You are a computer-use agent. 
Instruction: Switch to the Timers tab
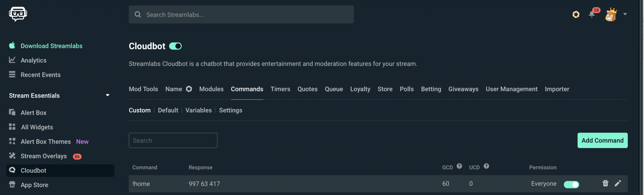[x=280, y=89]
